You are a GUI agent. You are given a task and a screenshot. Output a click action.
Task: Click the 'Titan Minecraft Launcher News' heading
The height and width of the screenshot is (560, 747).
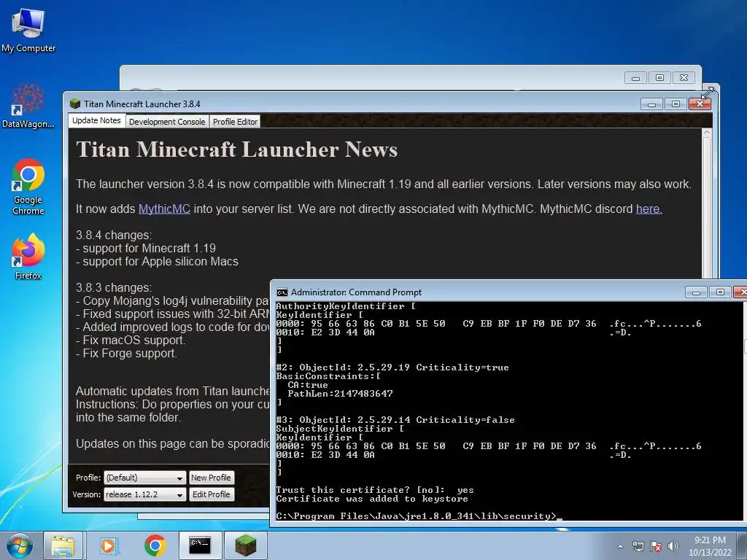point(237,149)
